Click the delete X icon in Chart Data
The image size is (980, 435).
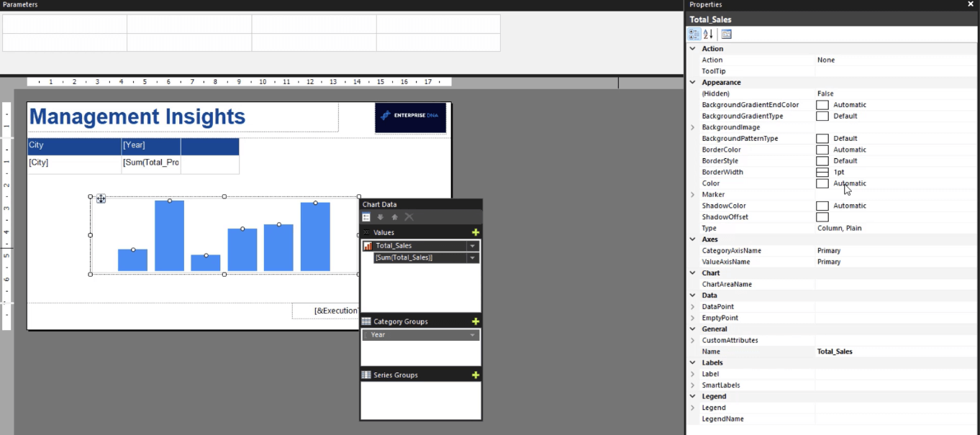point(409,217)
